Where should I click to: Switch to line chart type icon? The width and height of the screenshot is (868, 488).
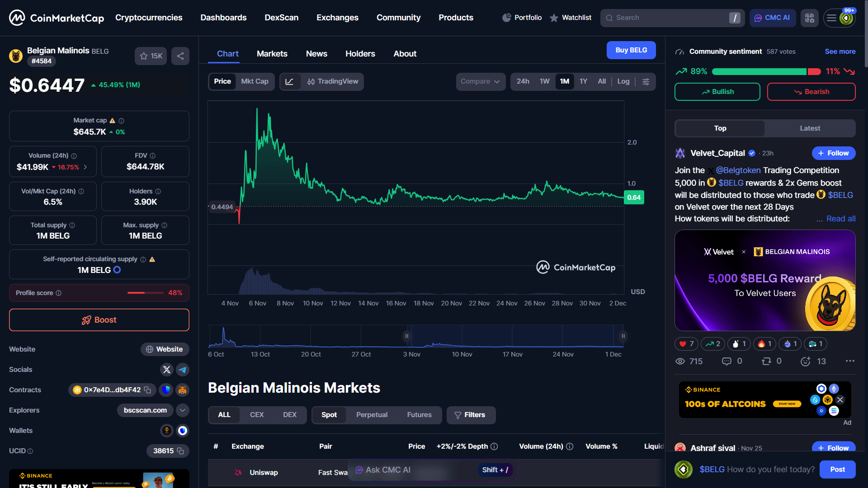(290, 81)
